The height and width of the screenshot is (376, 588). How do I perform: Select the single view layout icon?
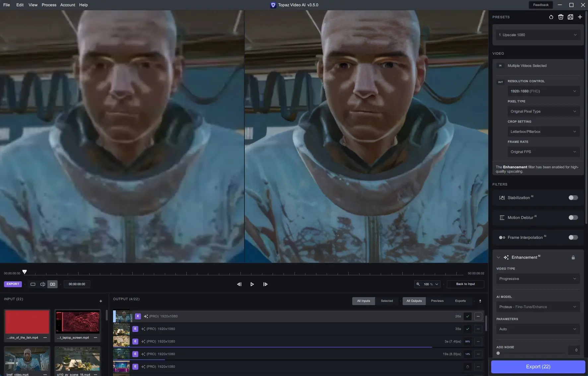(33, 284)
